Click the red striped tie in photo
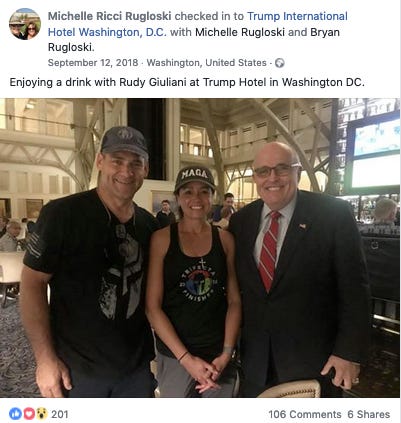Image resolution: width=401 pixels, height=423 pixels. (270, 250)
